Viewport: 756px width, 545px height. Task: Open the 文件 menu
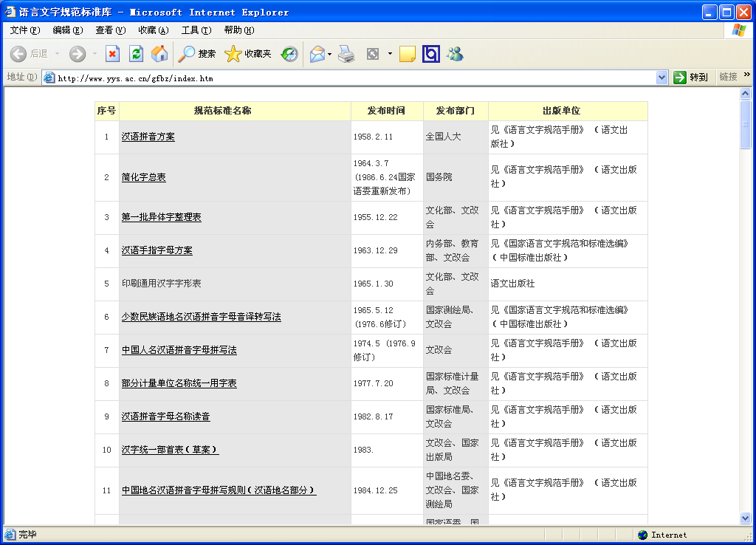click(25, 30)
